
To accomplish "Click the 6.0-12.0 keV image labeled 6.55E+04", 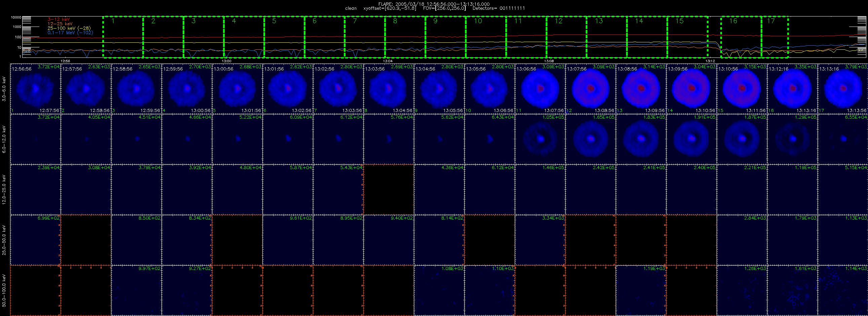I will [x=843, y=139].
